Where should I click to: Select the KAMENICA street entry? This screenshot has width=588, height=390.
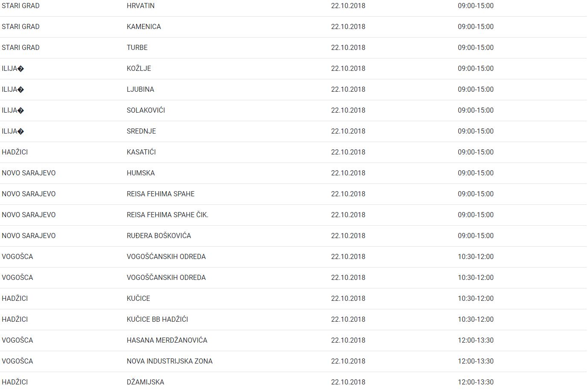(144, 27)
